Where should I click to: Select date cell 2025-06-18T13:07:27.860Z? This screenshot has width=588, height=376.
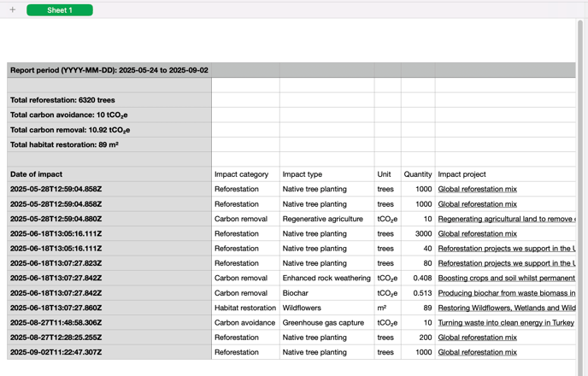109,308
